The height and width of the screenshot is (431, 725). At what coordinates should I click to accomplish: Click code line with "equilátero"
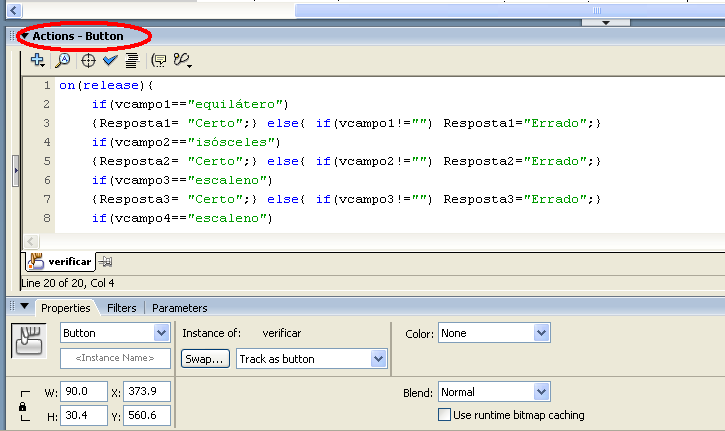190,105
